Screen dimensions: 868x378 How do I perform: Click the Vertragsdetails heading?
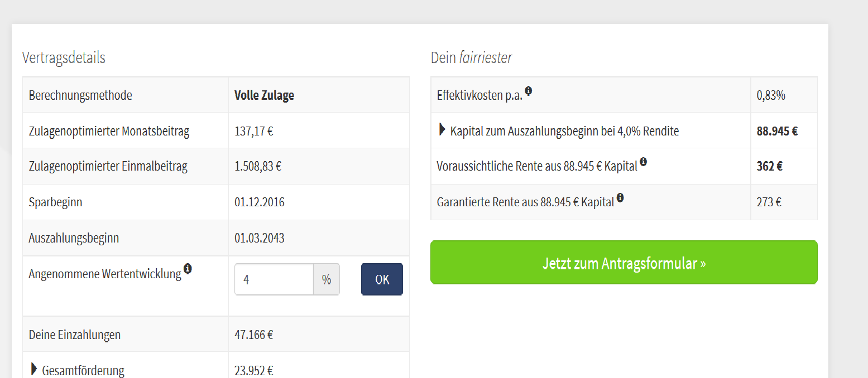(64, 57)
